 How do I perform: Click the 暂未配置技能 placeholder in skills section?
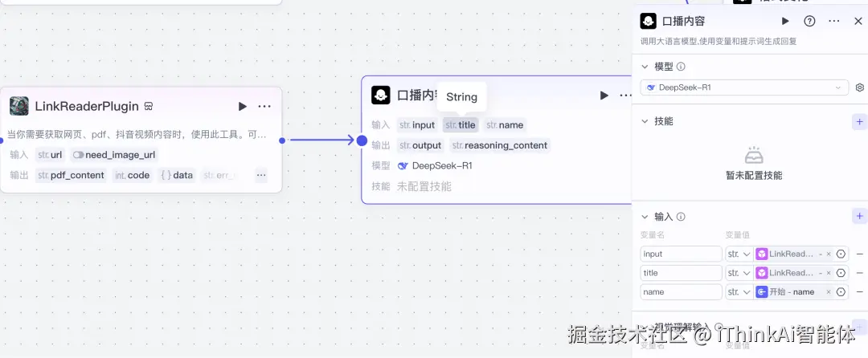[x=754, y=176]
